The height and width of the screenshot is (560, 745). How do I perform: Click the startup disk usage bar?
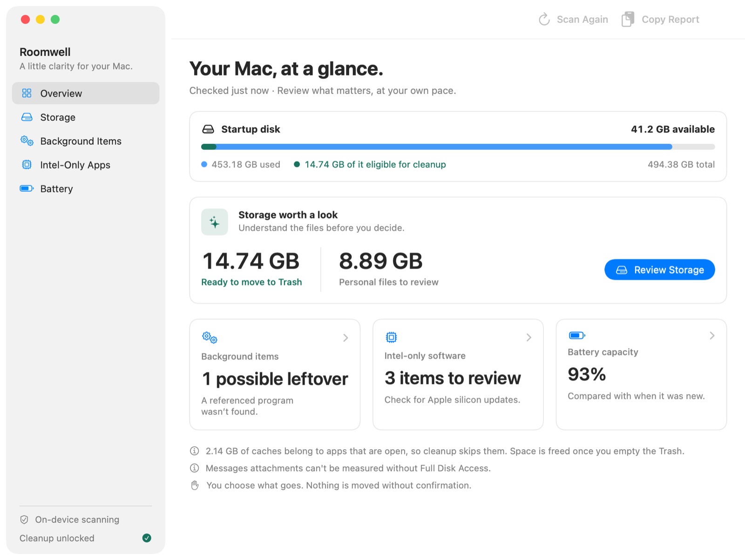[x=458, y=147]
